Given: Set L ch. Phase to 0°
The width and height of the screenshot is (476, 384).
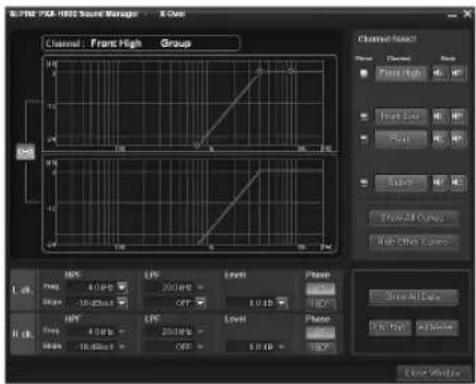Looking at the screenshot, I should (x=320, y=289).
